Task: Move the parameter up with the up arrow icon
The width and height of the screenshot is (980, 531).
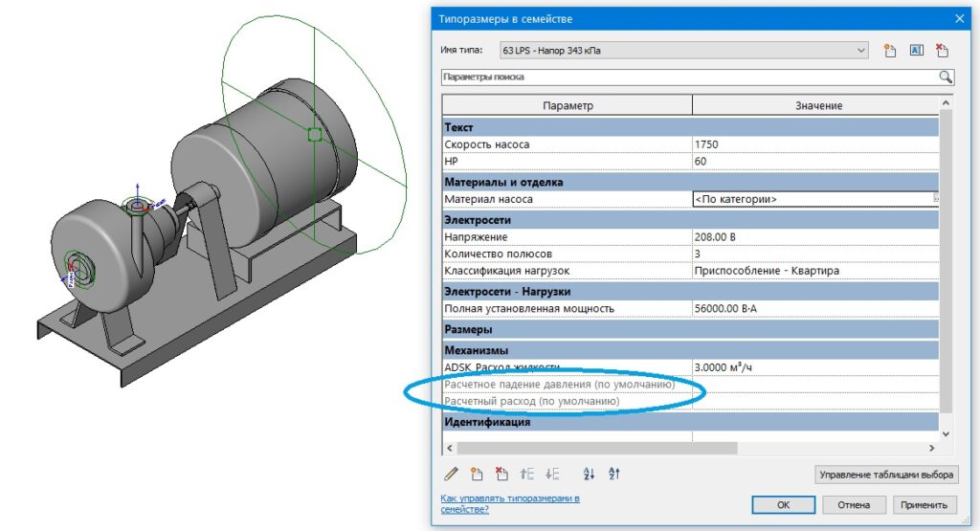Action: click(x=526, y=474)
